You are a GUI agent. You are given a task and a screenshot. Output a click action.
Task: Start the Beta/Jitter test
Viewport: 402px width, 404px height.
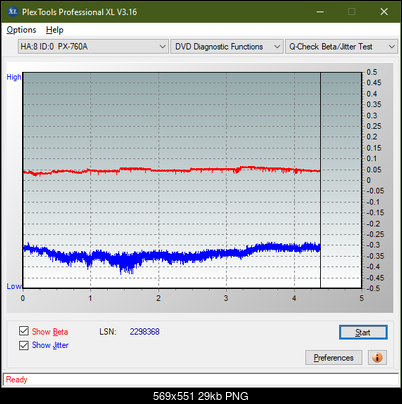pos(363,332)
